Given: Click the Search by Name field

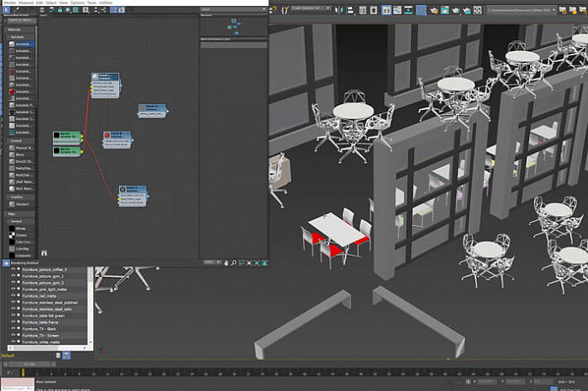Looking at the screenshot, I should (x=20, y=19).
